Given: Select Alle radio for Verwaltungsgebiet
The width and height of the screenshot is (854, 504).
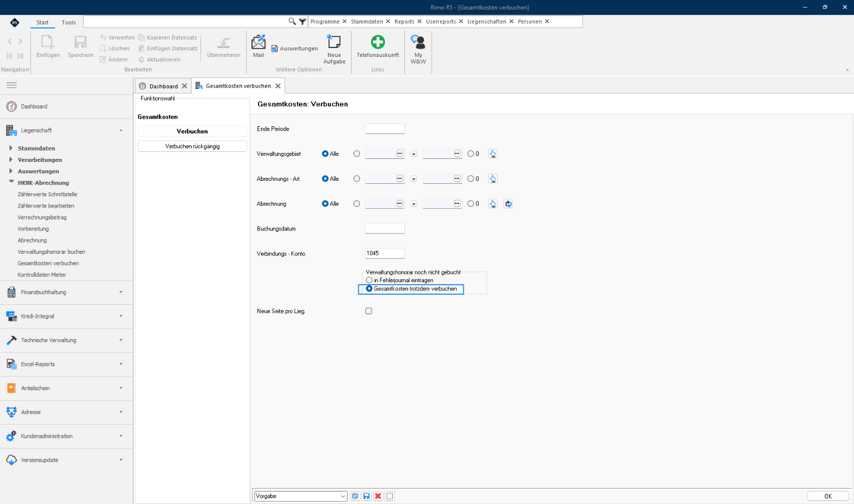Looking at the screenshot, I should coord(325,154).
